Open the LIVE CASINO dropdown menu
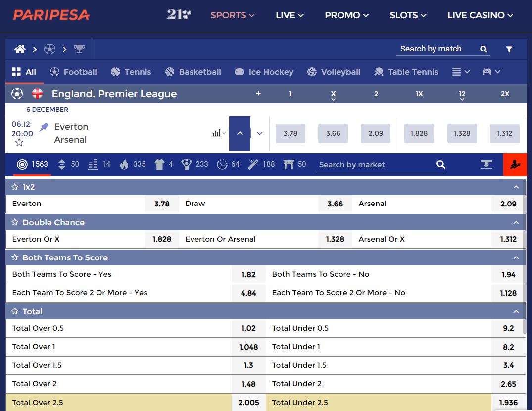 (480, 15)
